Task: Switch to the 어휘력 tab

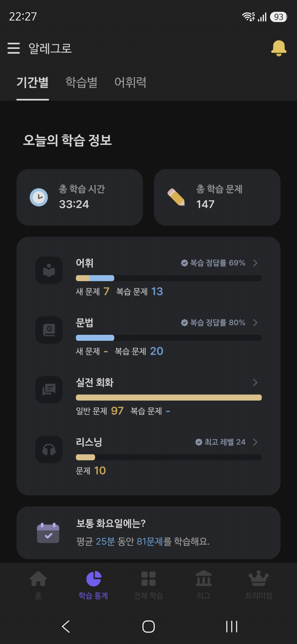Action: pos(130,82)
